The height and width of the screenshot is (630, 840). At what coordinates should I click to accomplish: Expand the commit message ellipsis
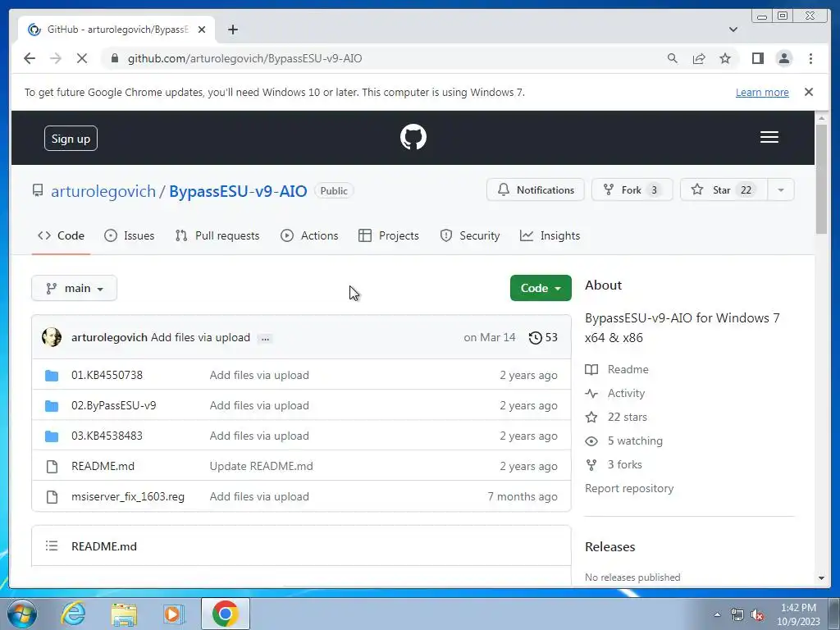(265, 339)
